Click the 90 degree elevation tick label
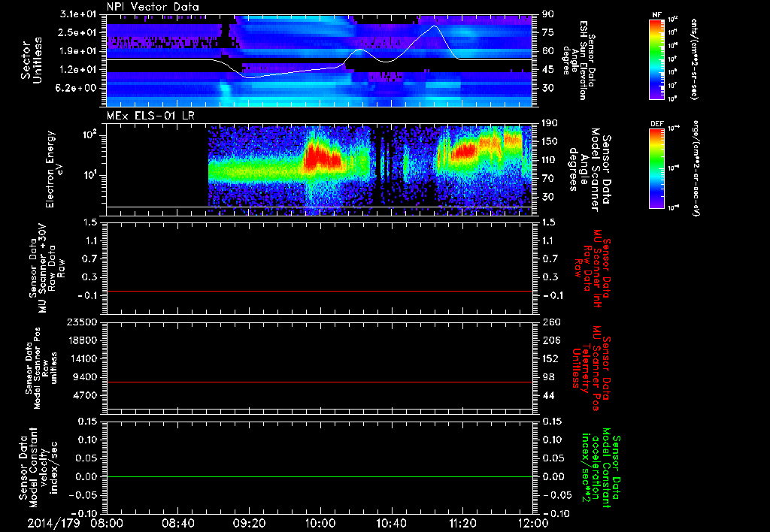 pyautogui.click(x=548, y=14)
